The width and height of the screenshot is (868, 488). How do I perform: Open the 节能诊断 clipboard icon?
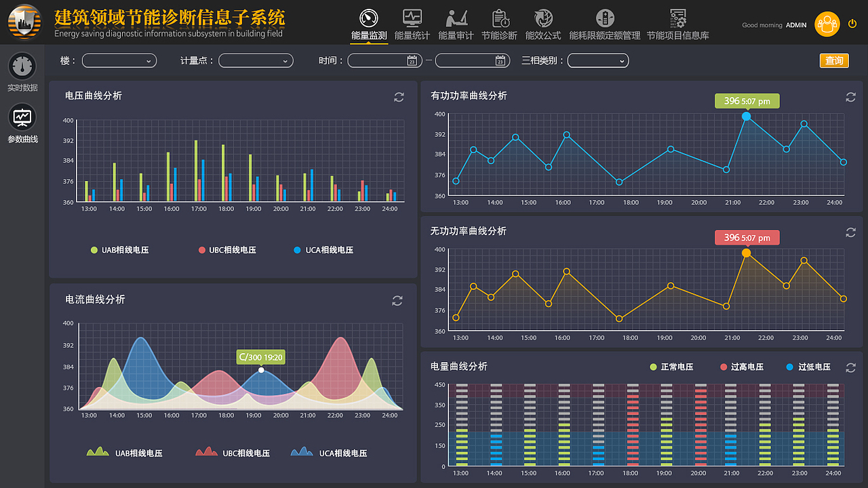click(x=500, y=18)
